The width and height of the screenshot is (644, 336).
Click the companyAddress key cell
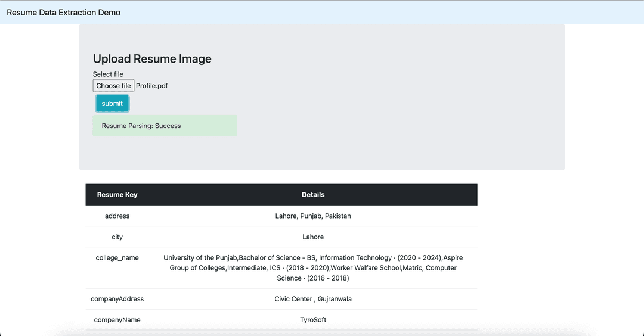[117, 299]
